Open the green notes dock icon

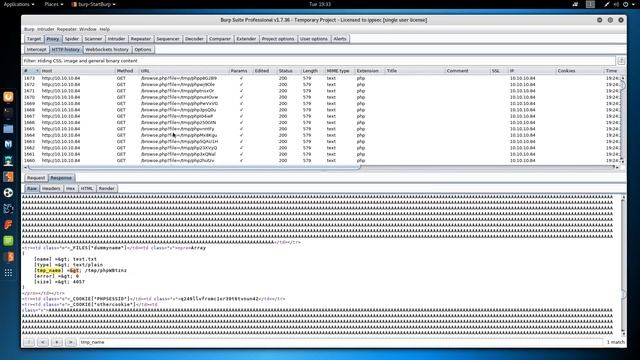pos(8,241)
